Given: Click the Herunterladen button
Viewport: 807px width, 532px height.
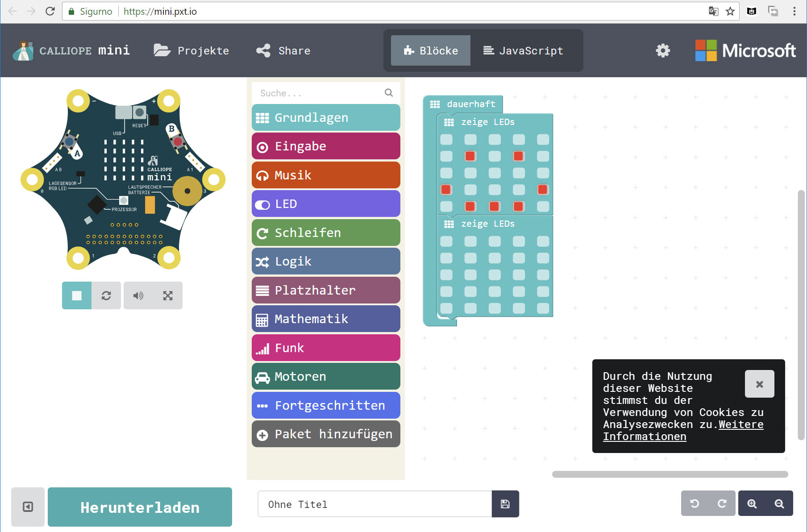Looking at the screenshot, I should [x=140, y=507].
